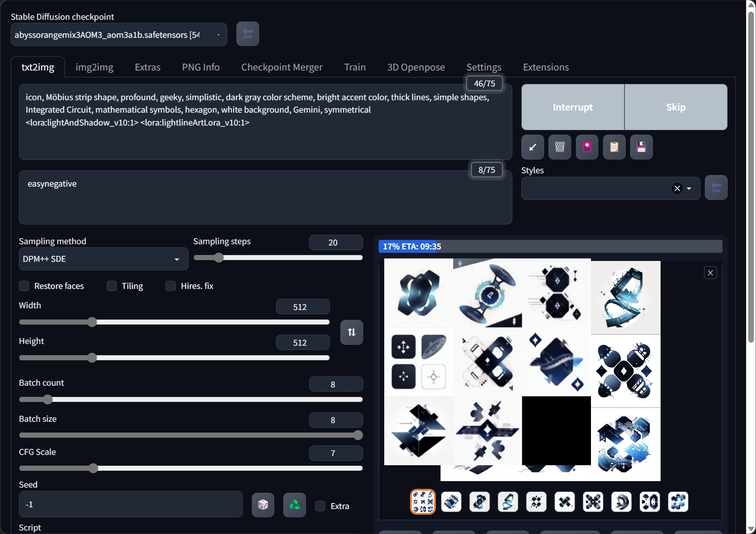Enable Tiling

point(111,285)
